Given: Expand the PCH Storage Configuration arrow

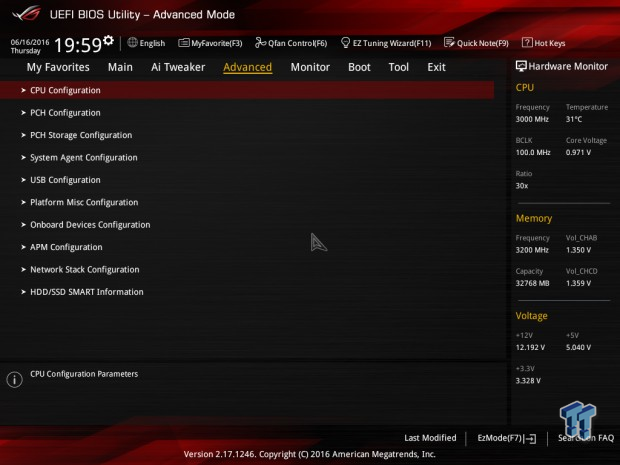Looking at the screenshot, I should 23,135.
